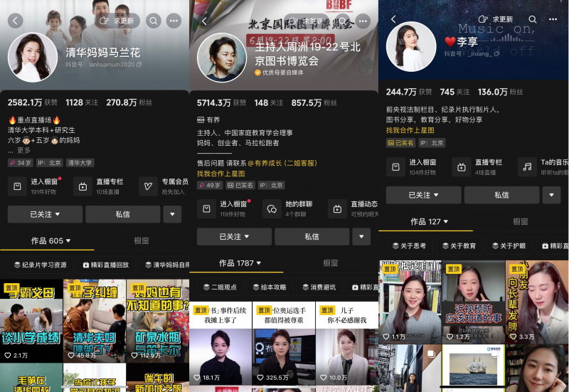This screenshot has width=569, height=392.
Task: Toggle 已关注 follow state on 李享's profile
Action: pyautogui.click(x=423, y=195)
